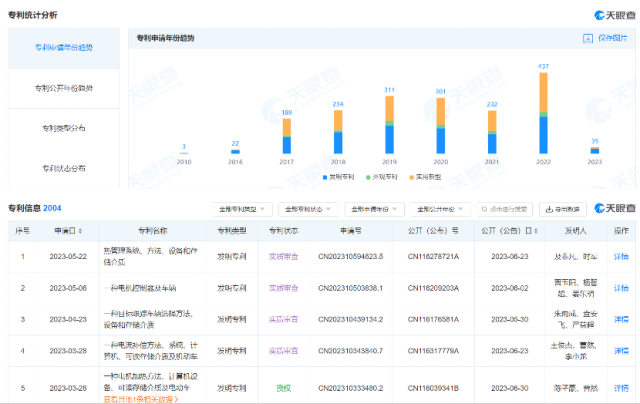Viewport: 640px width, 404px height.
Task: Expand the all application years dropdown
Action: click(374, 209)
